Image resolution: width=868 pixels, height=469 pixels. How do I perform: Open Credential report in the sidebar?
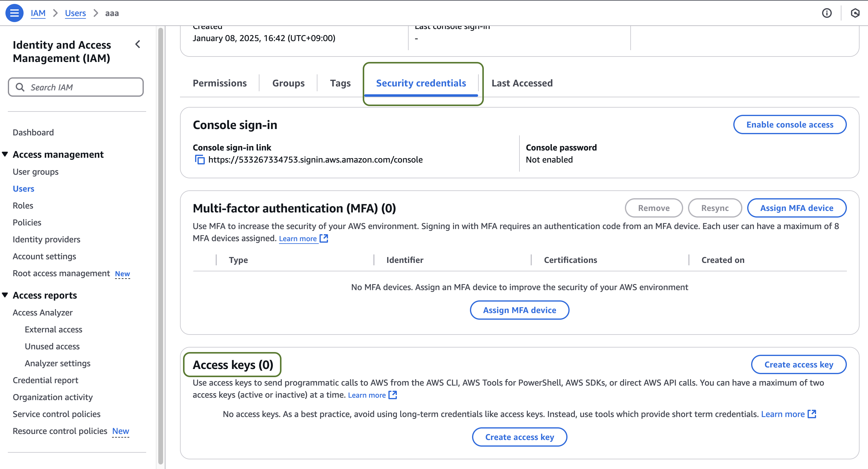(46, 380)
